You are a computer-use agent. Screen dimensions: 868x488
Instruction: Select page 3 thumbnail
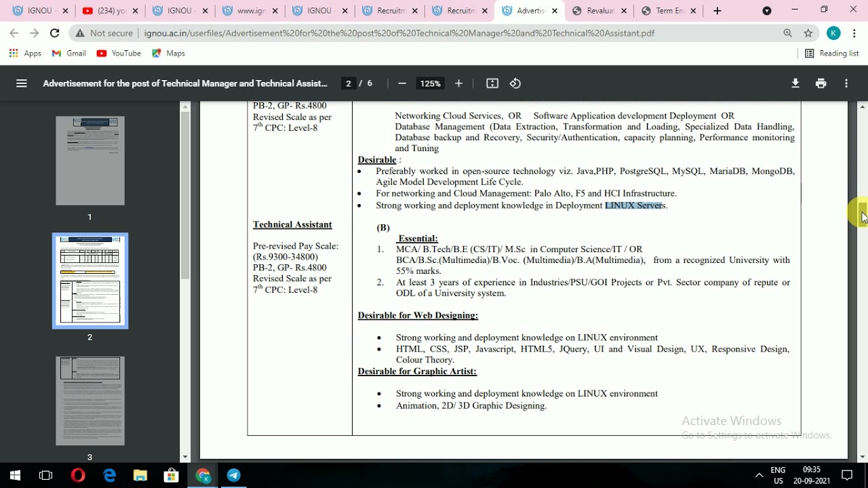click(90, 401)
